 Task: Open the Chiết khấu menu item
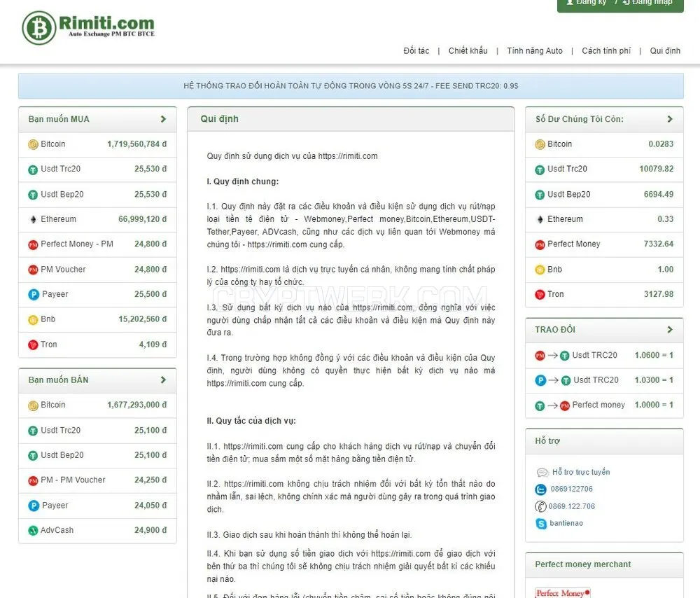click(x=468, y=51)
